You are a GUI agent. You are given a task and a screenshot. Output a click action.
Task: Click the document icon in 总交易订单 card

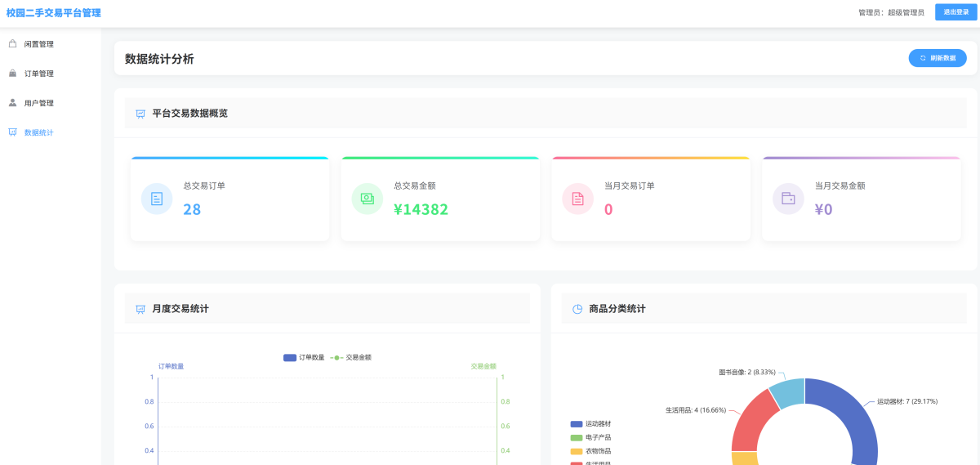pyautogui.click(x=157, y=199)
